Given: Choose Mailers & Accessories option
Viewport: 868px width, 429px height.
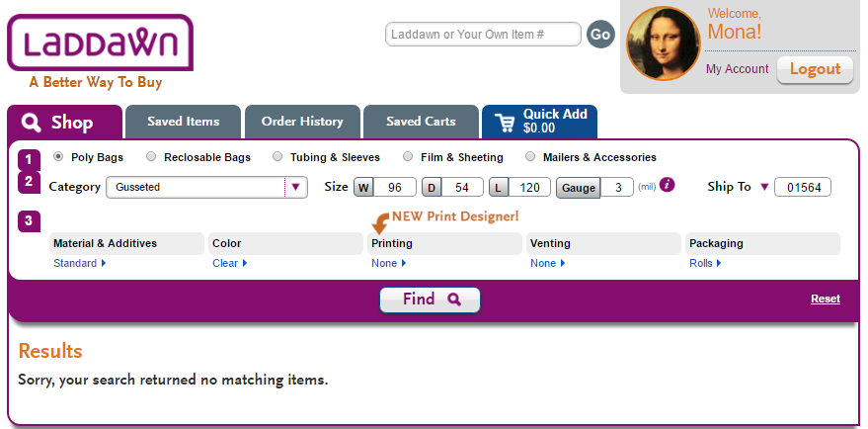Looking at the screenshot, I should 530,157.
